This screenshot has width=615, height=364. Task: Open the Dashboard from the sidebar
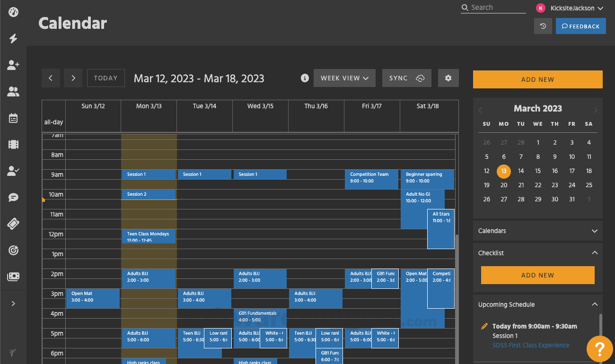[12, 12]
